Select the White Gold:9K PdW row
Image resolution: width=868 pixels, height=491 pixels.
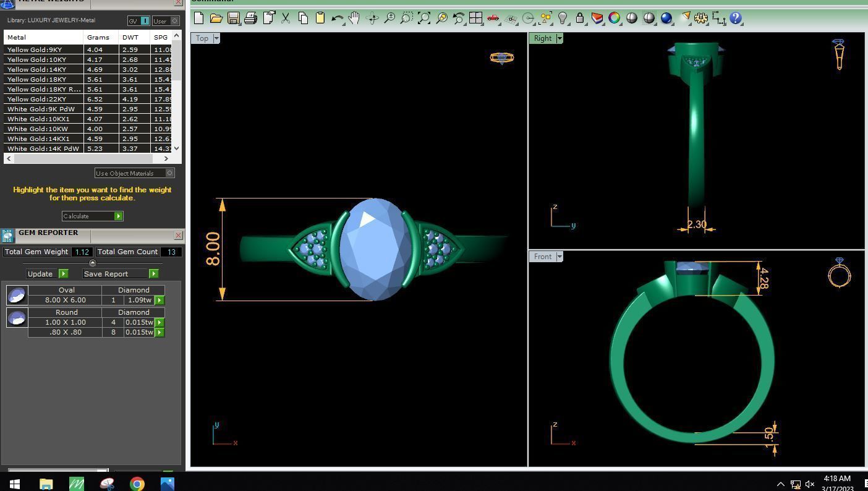tap(88, 109)
